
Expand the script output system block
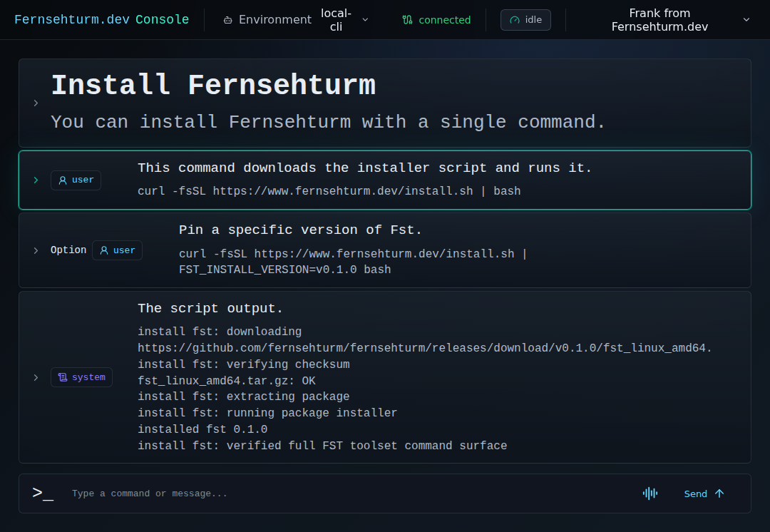coord(36,377)
